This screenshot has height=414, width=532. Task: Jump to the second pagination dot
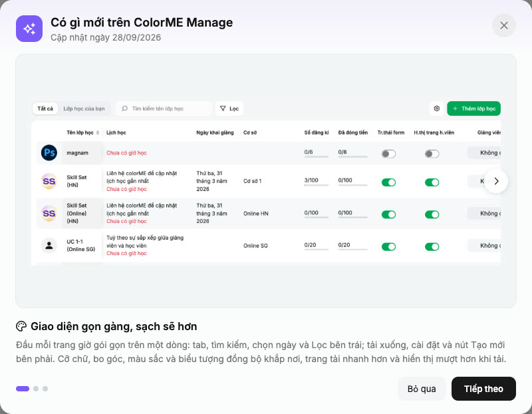click(36, 389)
